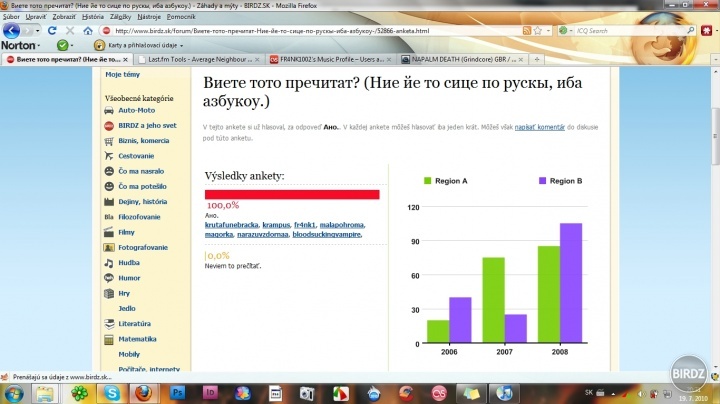Open Last.fm scrobbler taskbar icon
The image size is (720, 404).
pos(439,393)
